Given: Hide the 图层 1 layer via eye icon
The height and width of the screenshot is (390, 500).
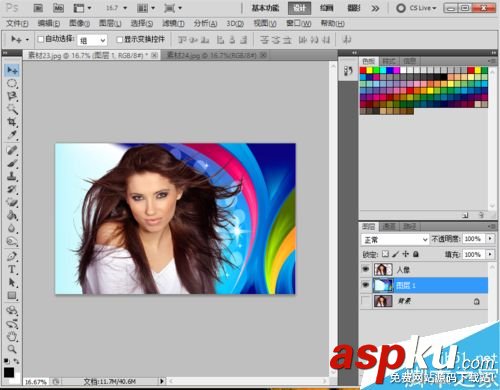Looking at the screenshot, I should click(366, 285).
